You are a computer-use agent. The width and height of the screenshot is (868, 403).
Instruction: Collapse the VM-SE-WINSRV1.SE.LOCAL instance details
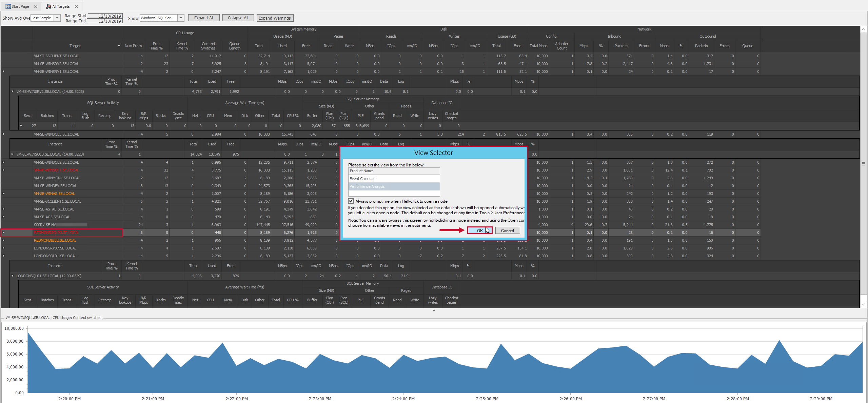13,91
